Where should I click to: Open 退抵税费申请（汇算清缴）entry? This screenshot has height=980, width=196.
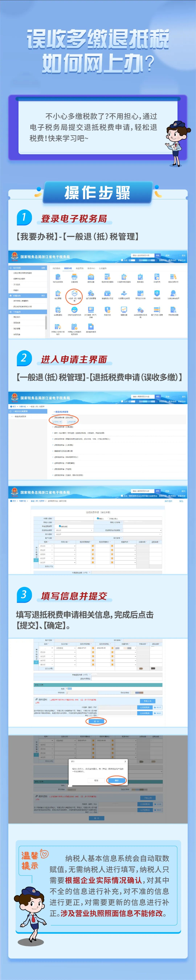coord(64,427)
